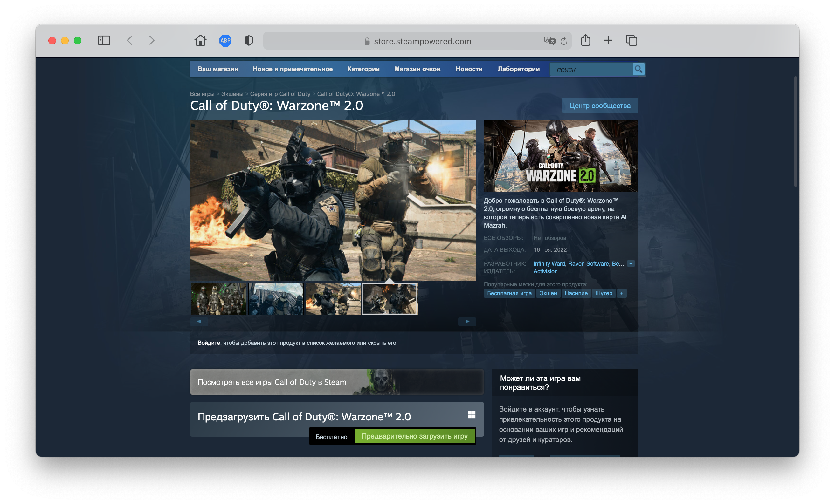Click the page vertical scrollbar
Screen dimensions: 835x504
pos(795,132)
